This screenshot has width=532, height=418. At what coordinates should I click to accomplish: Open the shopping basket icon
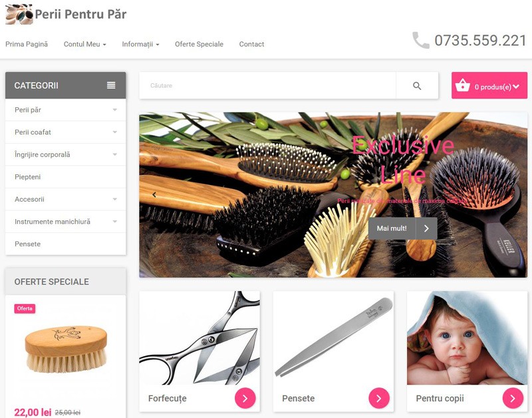pos(462,86)
